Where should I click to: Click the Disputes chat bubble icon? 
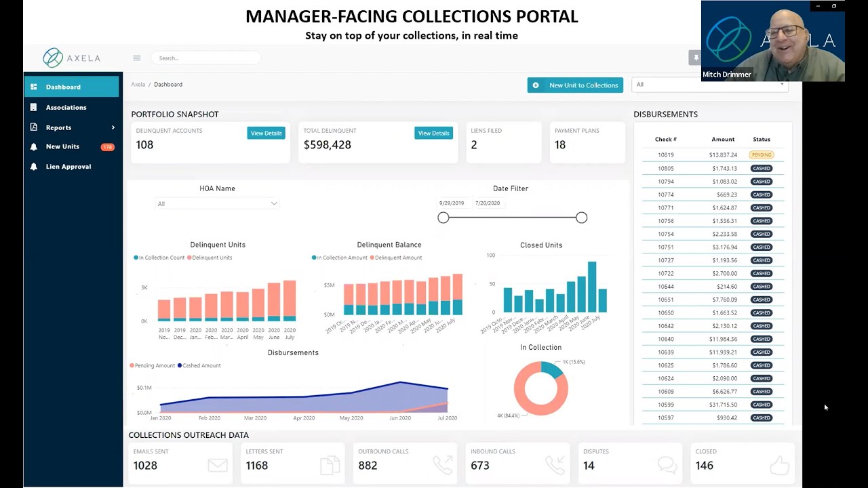click(667, 465)
